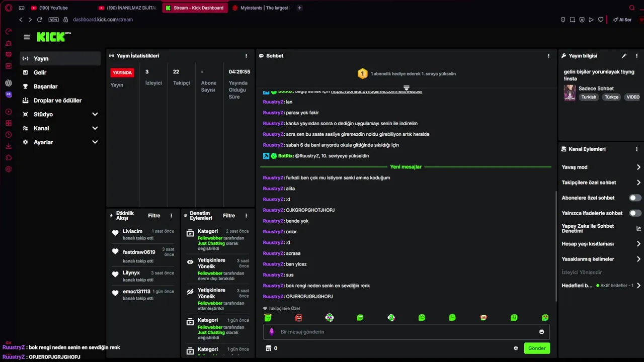Screen dimensions: 644x362
Task: Click the VPN badge in address bar
Action: [x=53, y=20]
